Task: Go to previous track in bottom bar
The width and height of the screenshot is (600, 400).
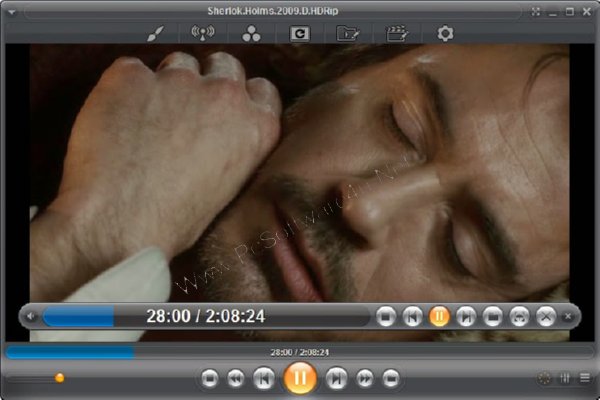Action: pos(264,378)
